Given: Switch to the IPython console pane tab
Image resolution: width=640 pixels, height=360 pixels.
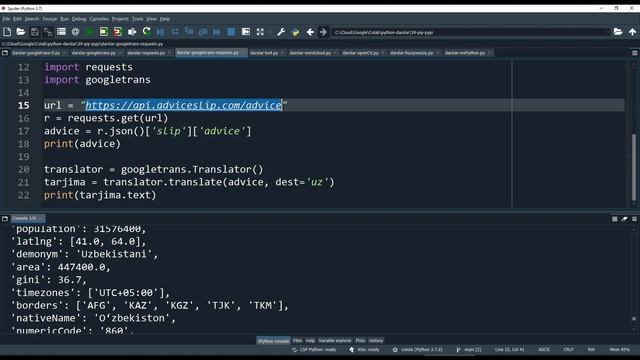Looking at the screenshot, I should click(273, 340).
